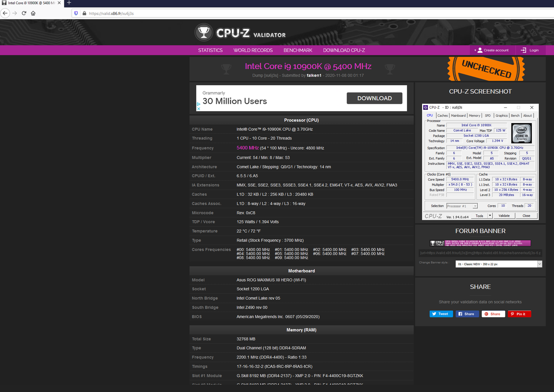Click memory timings 17-16-16-32-2 value
554x392 pixels.
point(274,367)
